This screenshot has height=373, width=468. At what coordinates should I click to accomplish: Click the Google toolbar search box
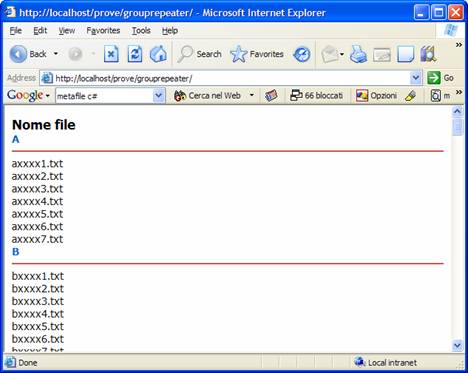pyautogui.click(x=104, y=96)
